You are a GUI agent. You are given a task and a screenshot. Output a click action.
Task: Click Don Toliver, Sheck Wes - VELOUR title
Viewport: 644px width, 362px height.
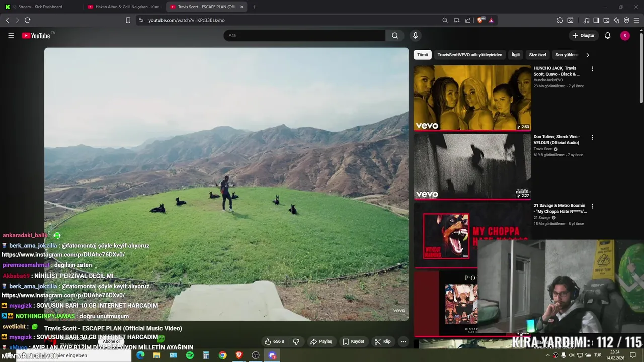tap(556, 140)
